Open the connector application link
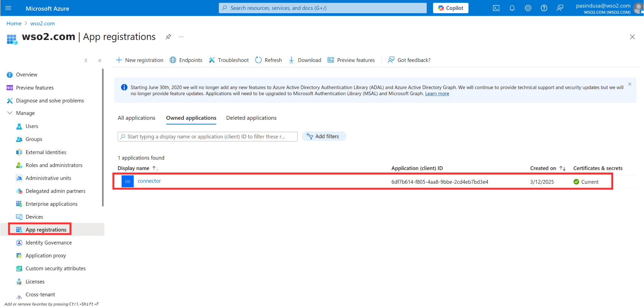This screenshot has width=644, height=308. 149,181
